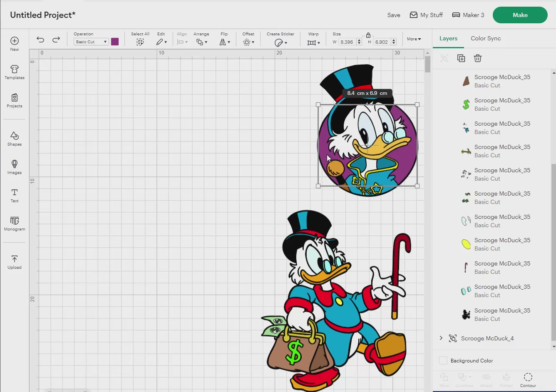This screenshot has height=392, width=556.
Task: Select the yellow oval layer
Action: pos(466,244)
